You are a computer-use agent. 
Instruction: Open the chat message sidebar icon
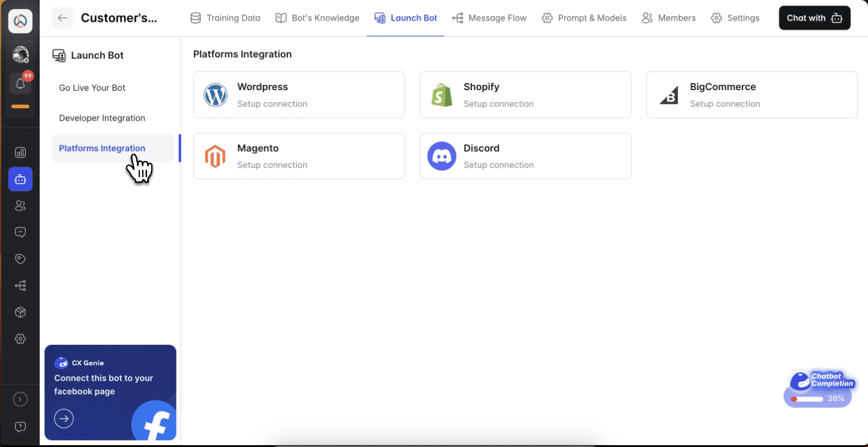[20, 233]
